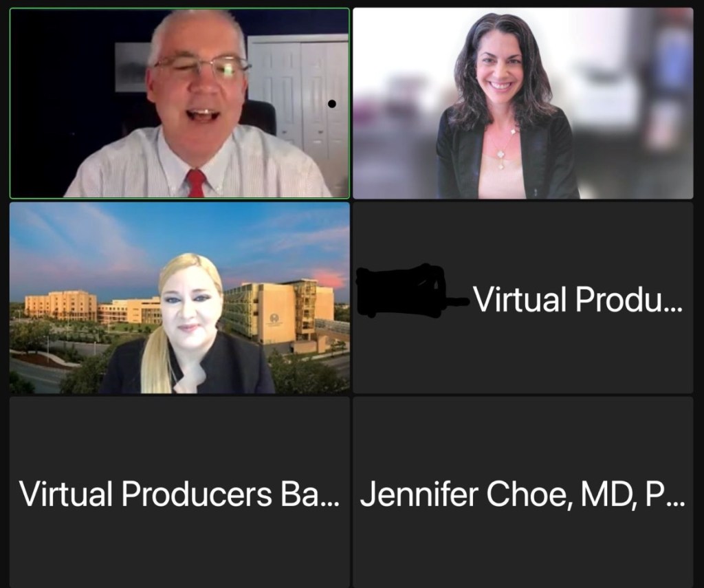704x588 pixels.
Task: Click the circular logo on the hospital building
Action: (x=274, y=318)
